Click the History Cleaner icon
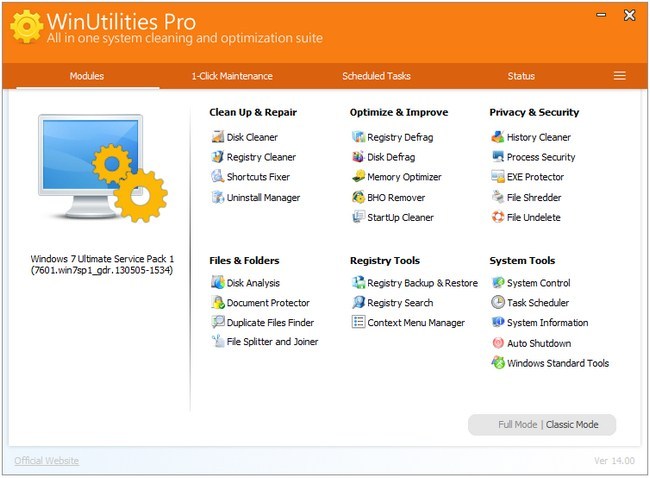 point(498,136)
